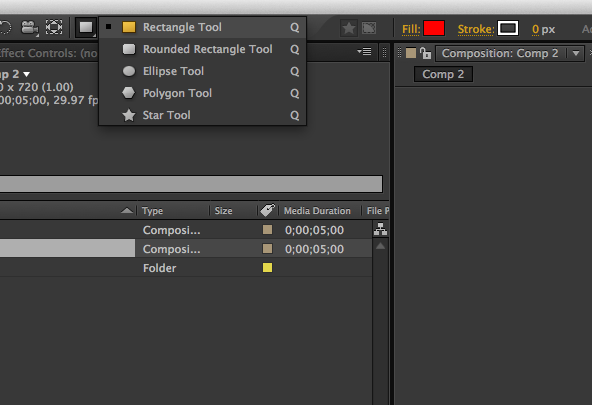592x405 pixels.
Task: Choose the Rounded Rectangle Tool
Action: tap(202, 49)
